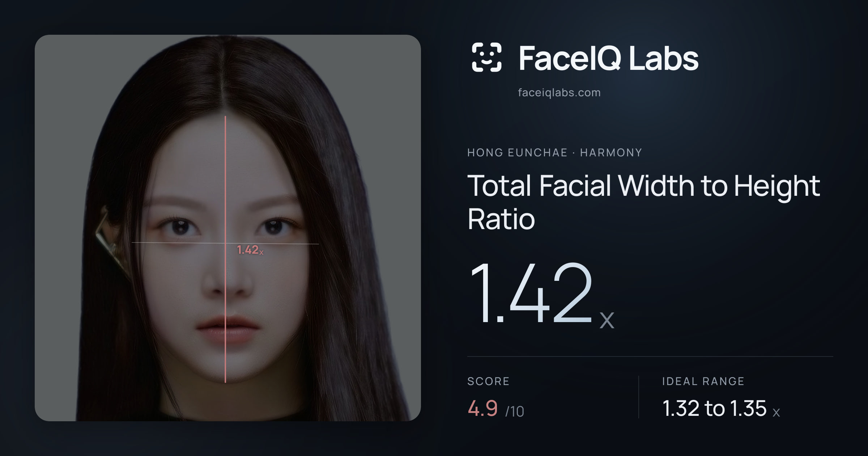
Task: Click the 1.32 to 1.35 x ideal range value
Action: 721,409
